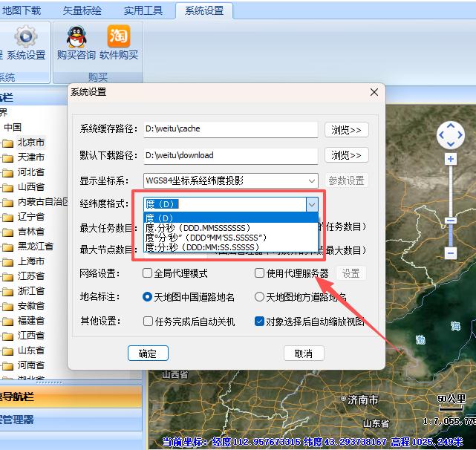
Task: Zoom out with the map minus button
Action: coord(451,252)
